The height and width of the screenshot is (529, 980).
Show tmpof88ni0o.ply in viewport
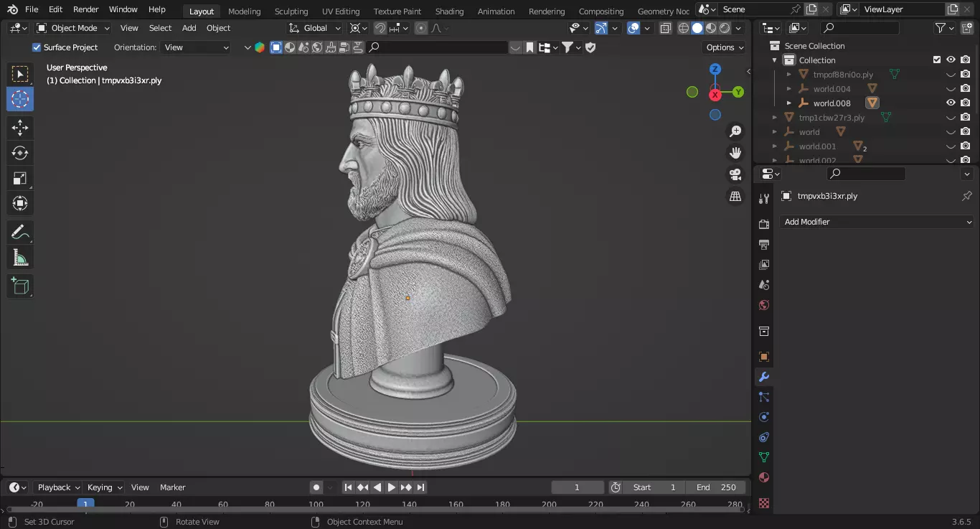tap(951, 75)
